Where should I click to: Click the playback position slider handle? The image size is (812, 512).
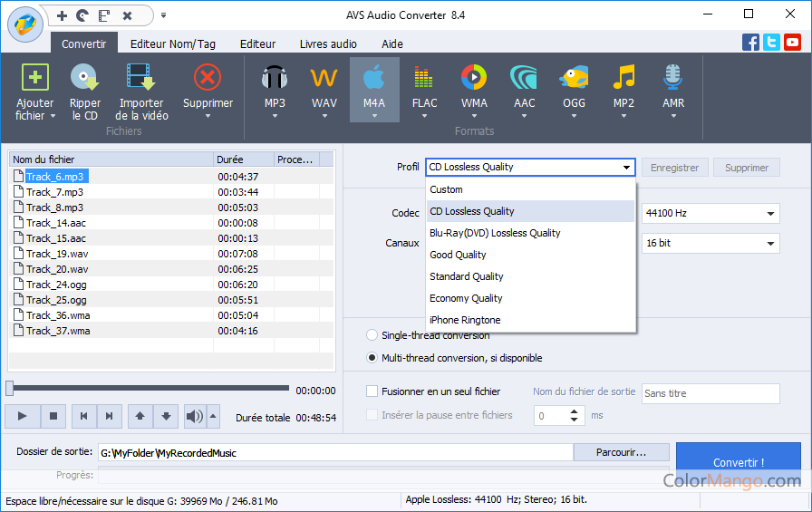[10, 388]
